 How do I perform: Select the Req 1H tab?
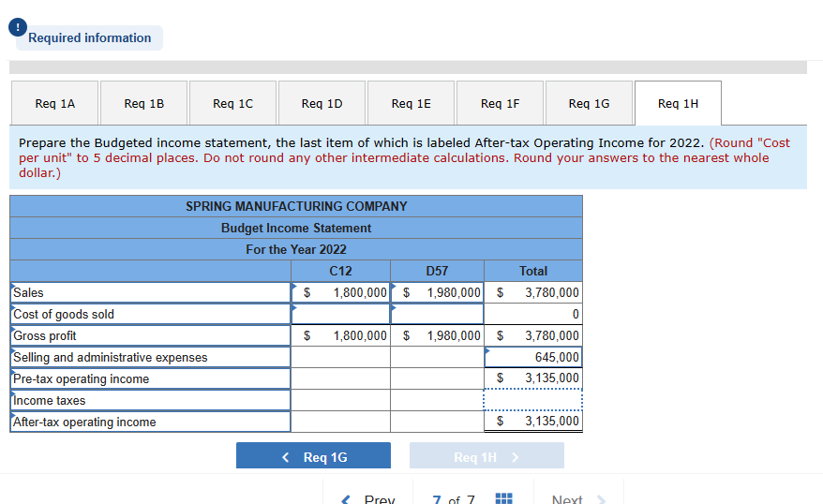click(x=678, y=103)
